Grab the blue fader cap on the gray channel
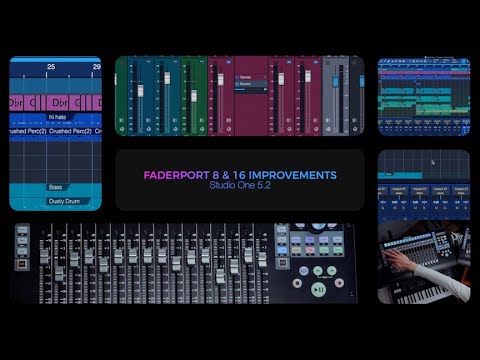The width and height of the screenshot is (480, 360). tap(335, 81)
